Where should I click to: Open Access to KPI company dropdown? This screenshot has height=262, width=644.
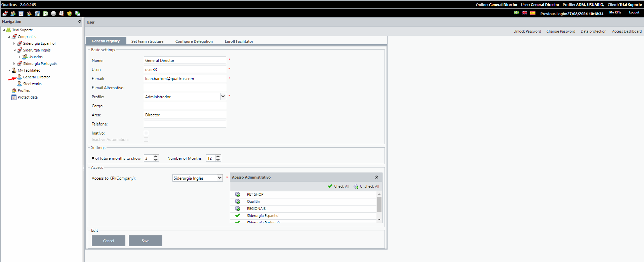tap(219, 178)
